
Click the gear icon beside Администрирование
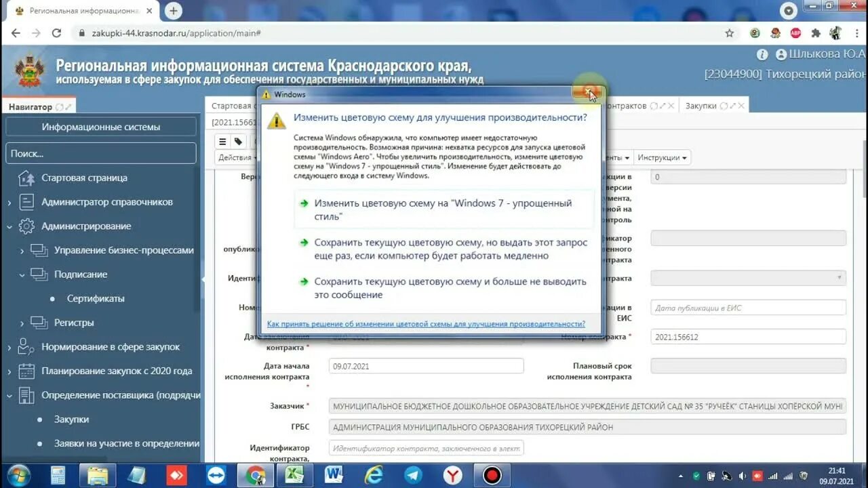tap(26, 226)
